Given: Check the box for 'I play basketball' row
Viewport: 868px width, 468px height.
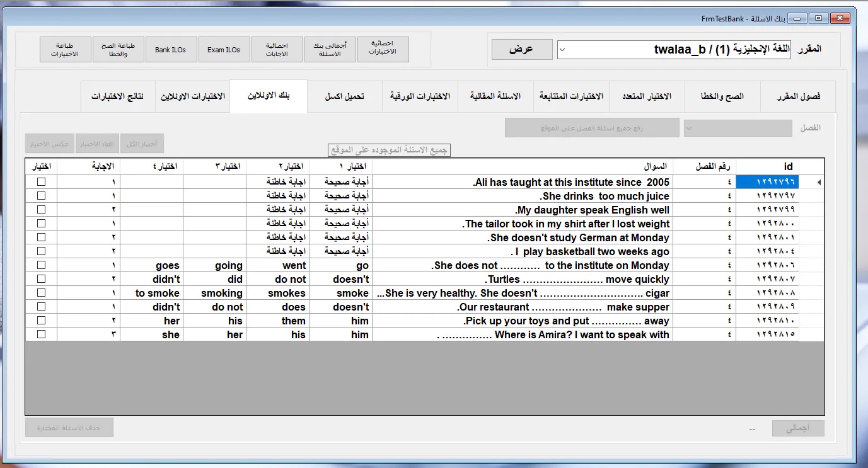Looking at the screenshot, I should coord(42,251).
